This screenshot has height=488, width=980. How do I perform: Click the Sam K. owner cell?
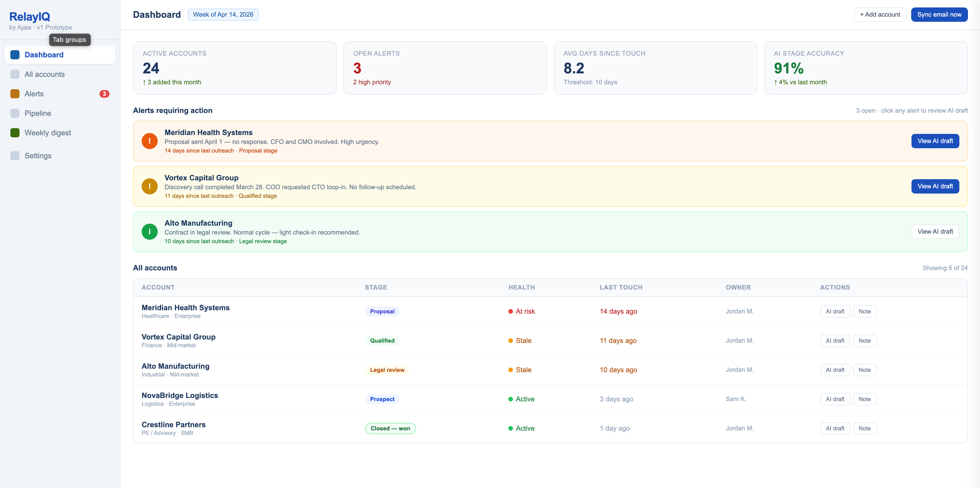[736, 399]
